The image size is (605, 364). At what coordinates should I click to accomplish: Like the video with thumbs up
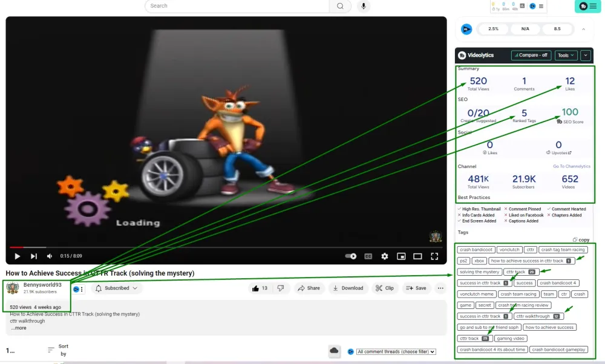click(260, 288)
